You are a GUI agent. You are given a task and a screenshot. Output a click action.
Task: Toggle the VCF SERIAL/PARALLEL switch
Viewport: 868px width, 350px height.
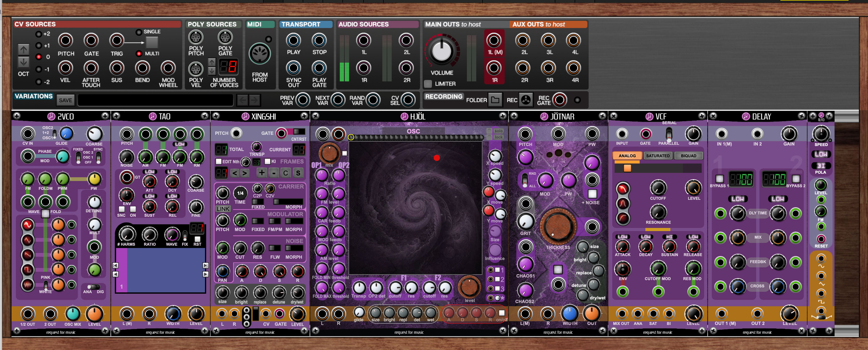[669, 134]
